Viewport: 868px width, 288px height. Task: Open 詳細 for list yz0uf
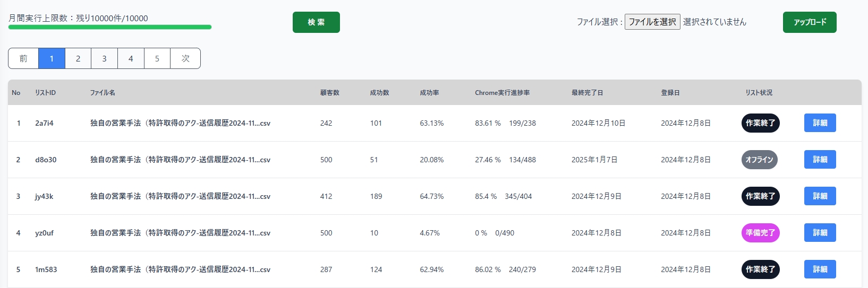point(820,233)
